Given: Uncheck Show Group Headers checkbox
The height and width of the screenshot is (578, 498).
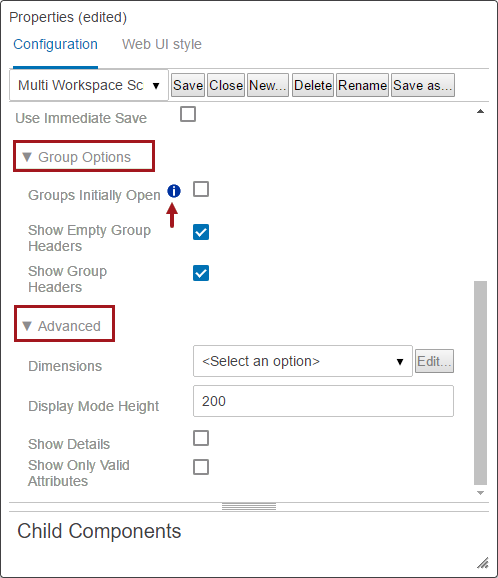Looking at the screenshot, I should tap(201, 273).
